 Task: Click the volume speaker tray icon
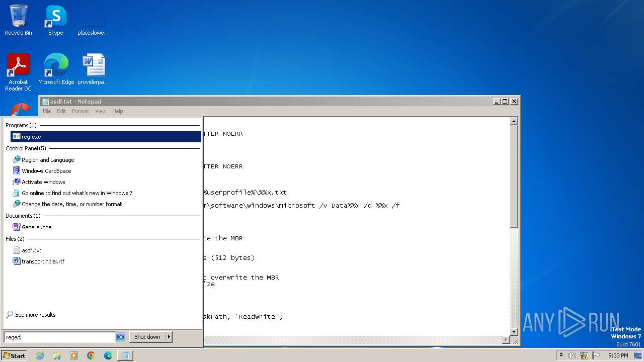(572, 355)
